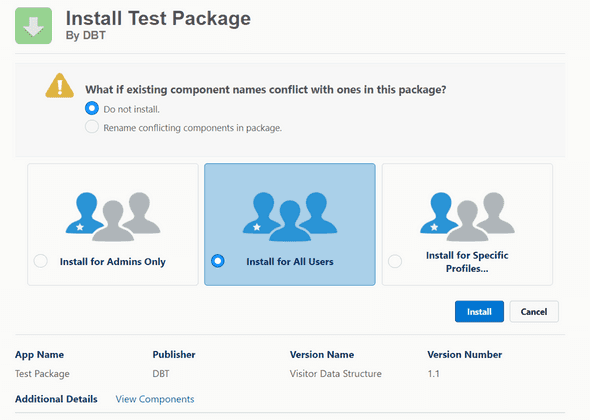Choose the Install for All Users radio
This screenshot has width=590, height=420.
coord(218,261)
